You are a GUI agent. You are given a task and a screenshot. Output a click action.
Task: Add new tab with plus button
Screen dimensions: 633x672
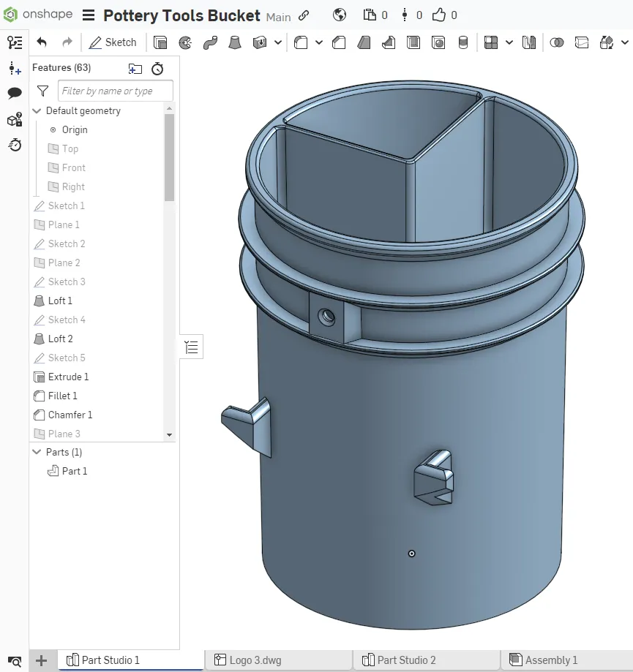coord(41,660)
